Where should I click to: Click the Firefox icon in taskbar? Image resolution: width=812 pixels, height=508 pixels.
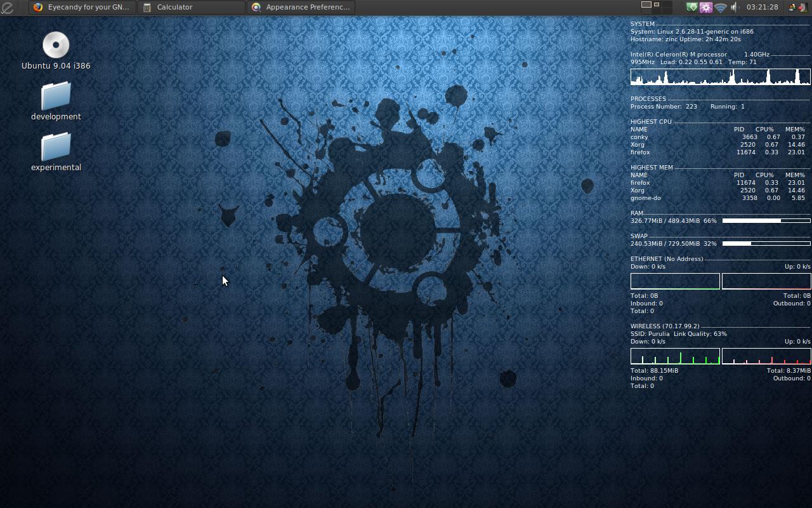(x=38, y=8)
